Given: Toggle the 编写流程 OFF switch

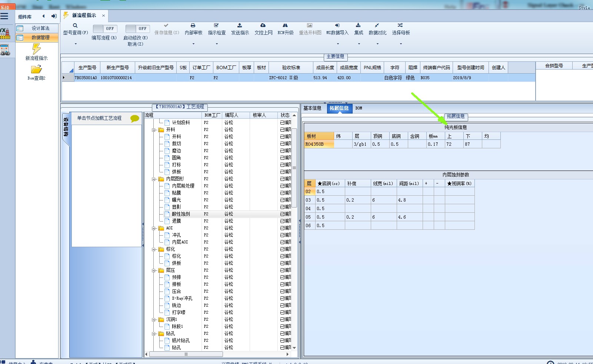Looking at the screenshot, I should pos(105,28).
